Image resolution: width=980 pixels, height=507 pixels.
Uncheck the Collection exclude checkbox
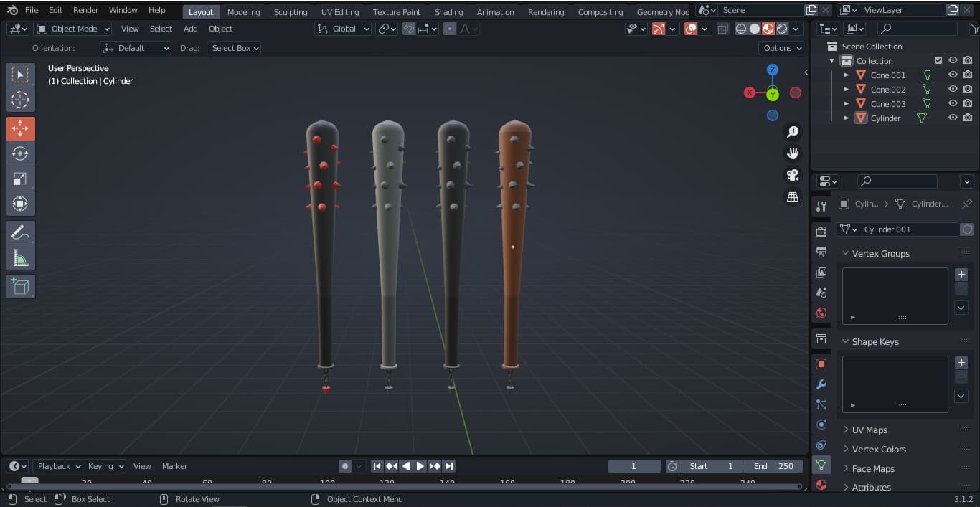(938, 61)
